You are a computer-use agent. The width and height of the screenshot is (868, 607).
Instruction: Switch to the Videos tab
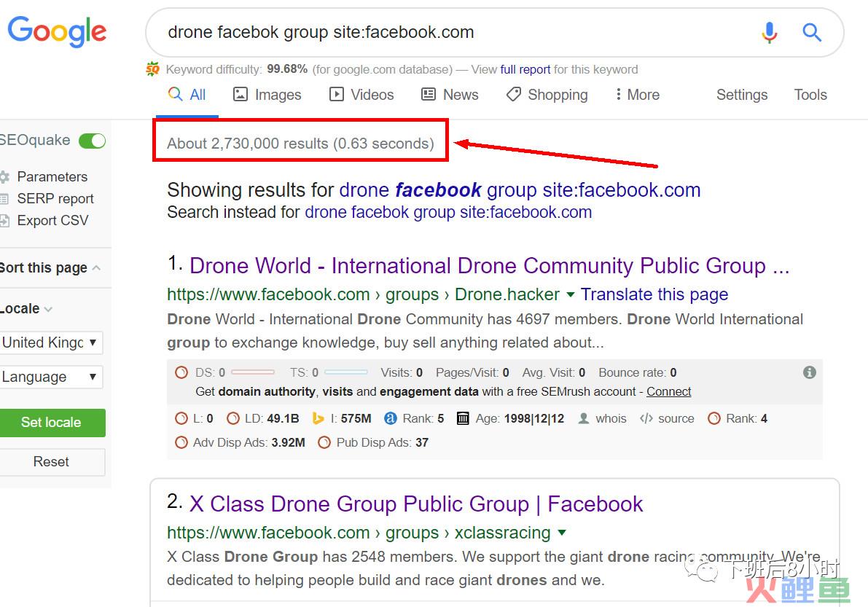click(361, 95)
